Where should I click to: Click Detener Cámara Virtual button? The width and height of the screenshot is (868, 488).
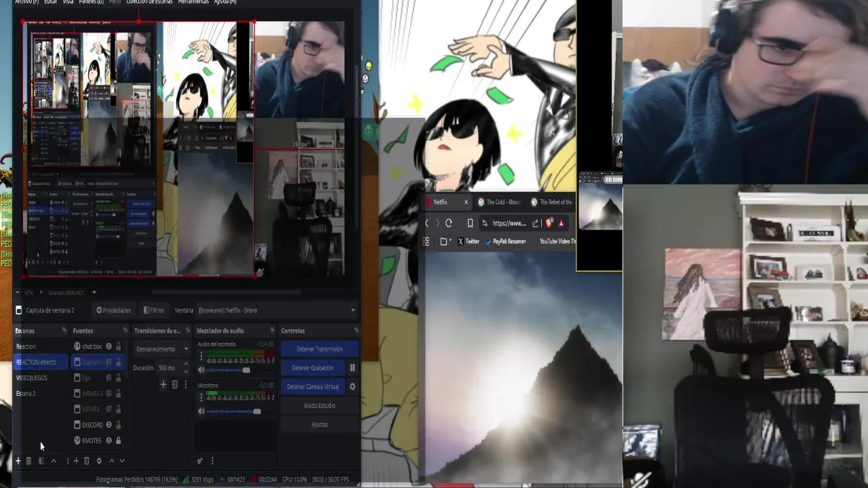click(x=313, y=387)
